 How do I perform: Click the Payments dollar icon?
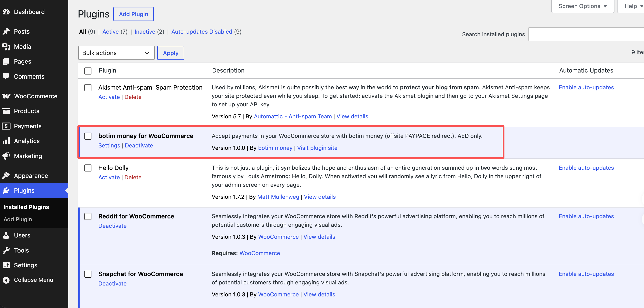pyautogui.click(x=6, y=126)
